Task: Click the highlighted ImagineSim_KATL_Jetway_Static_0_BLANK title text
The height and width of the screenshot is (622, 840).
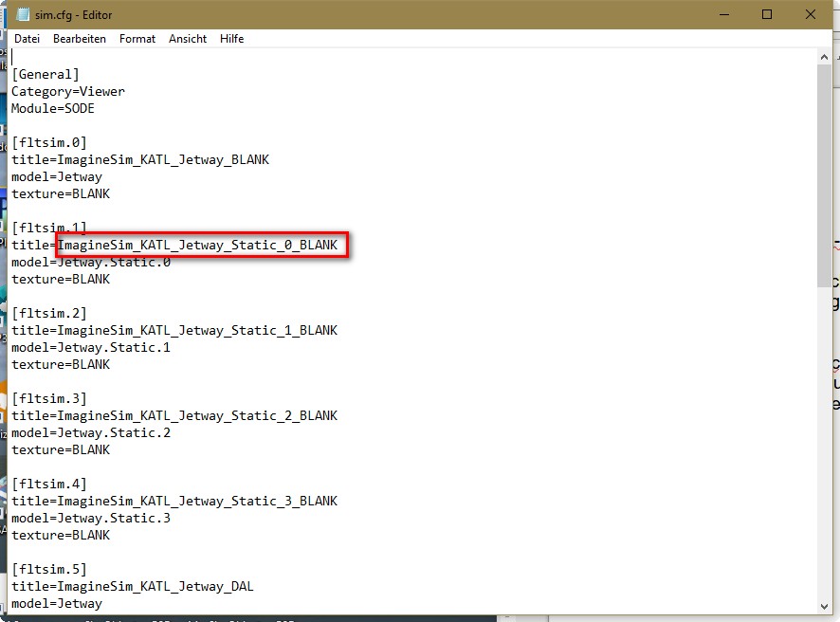Action: click(x=197, y=245)
